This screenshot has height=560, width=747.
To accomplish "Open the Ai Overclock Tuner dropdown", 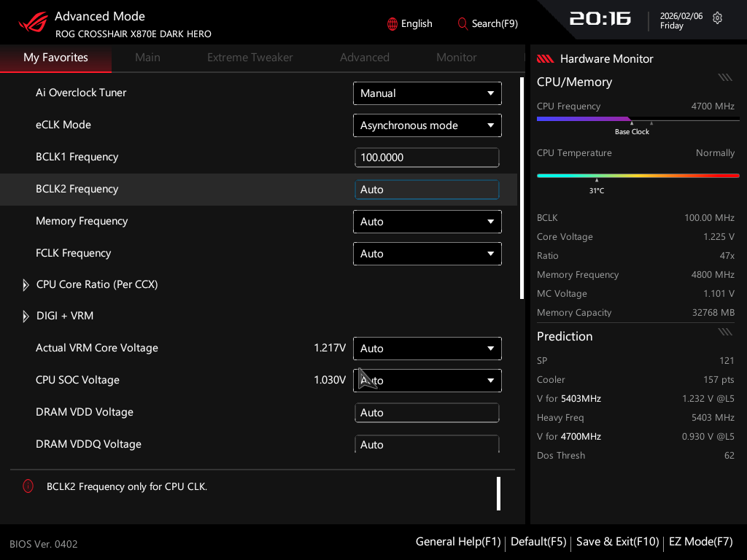I will (x=427, y=93).
